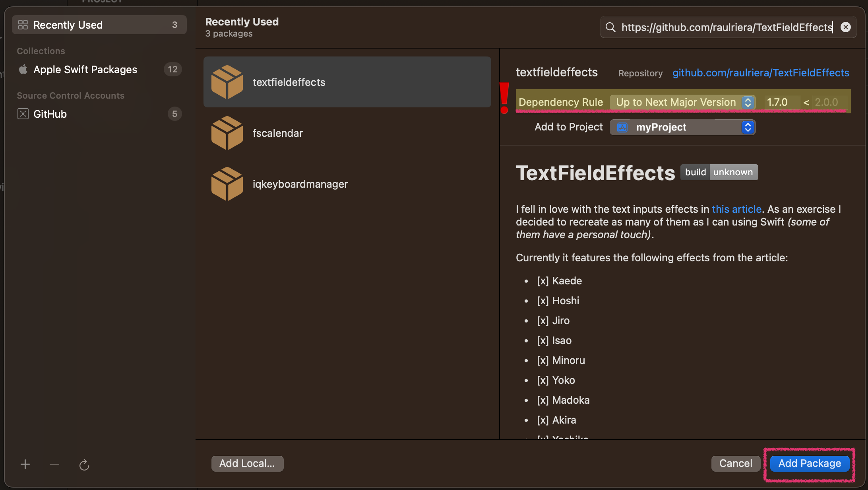Select Recently Used in sidebar
This screenshot has width=868, height=490.
coord(99,25)
